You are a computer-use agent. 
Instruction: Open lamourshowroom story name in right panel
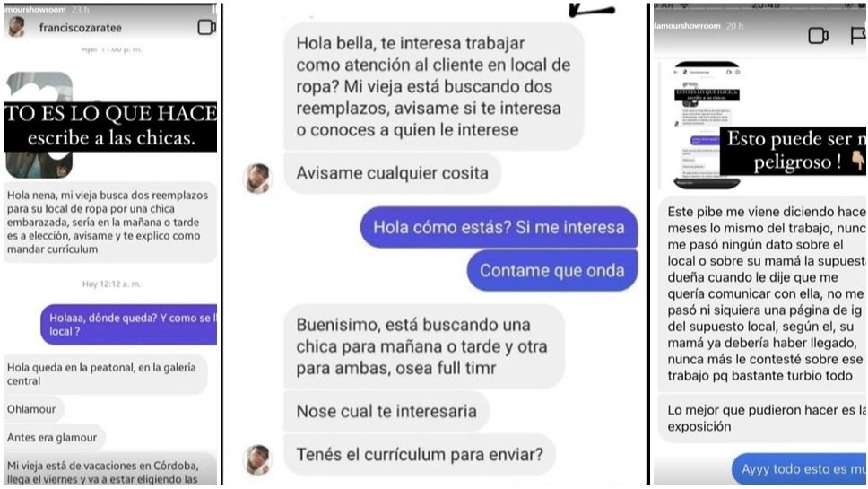[687, 25]
